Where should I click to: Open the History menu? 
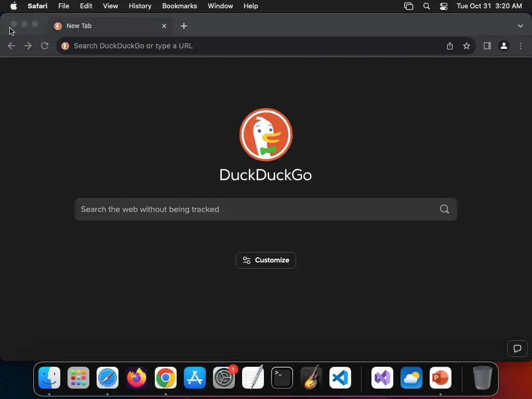tap(140, 6)
